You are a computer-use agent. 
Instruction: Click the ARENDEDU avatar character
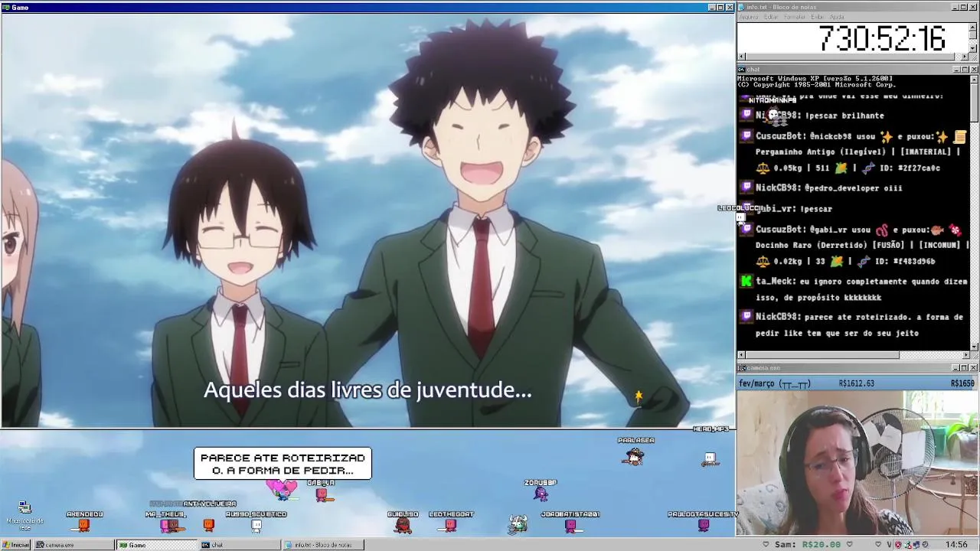click(84, 524)
